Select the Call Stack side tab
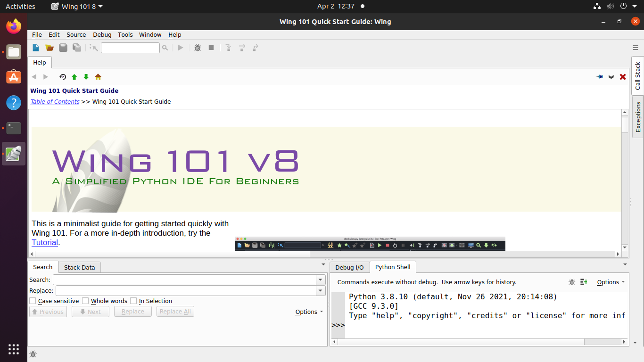 click(x=638, y=76)
